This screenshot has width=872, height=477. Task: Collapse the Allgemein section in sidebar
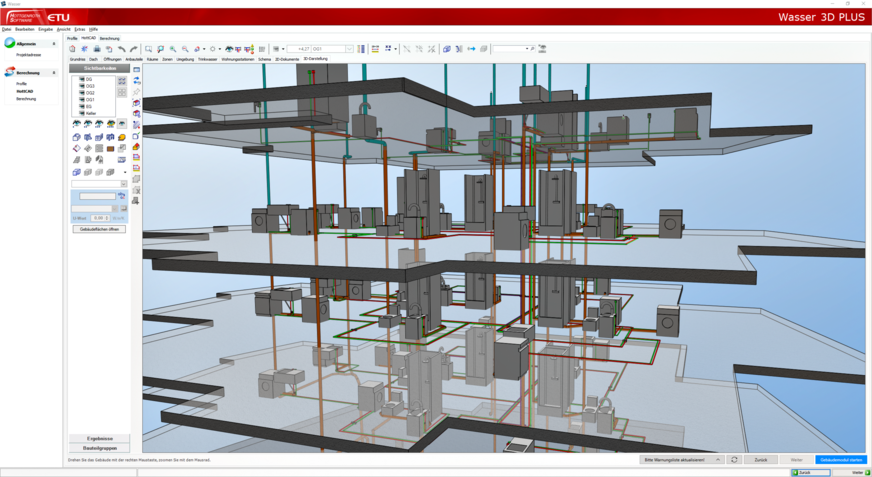(54, 44)
